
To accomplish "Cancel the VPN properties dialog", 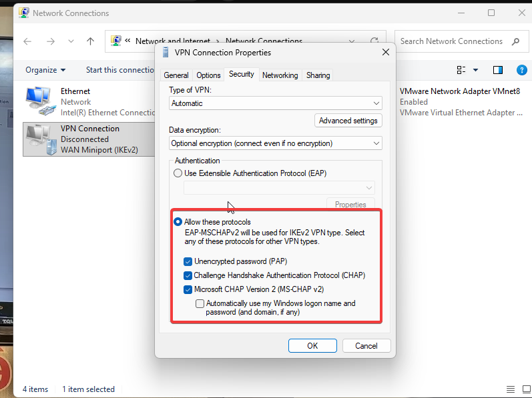I will click(366, 346).
